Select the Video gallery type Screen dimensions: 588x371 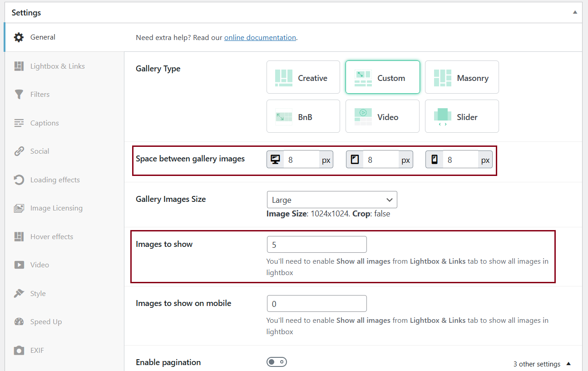coord(382,116)
